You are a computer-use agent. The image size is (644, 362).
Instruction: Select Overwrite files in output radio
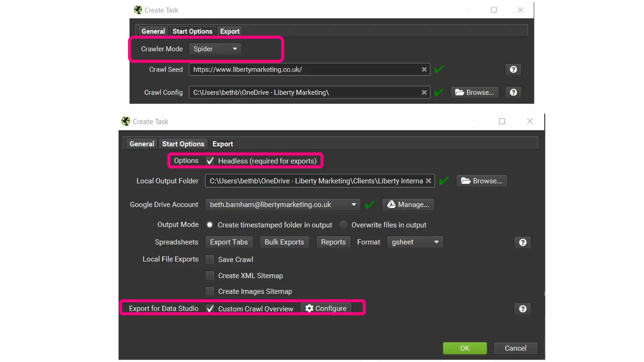click(x=343, y=225)
